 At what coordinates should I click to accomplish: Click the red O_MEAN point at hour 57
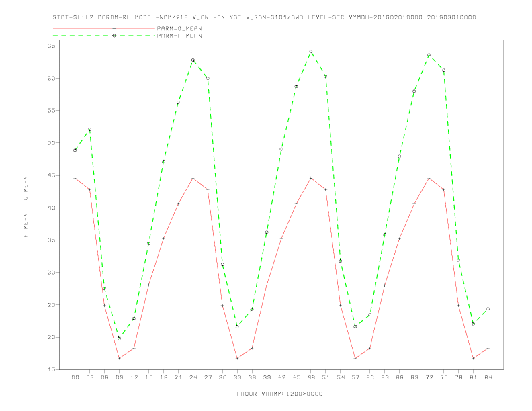pyautogui.click(x=355, y=358)
